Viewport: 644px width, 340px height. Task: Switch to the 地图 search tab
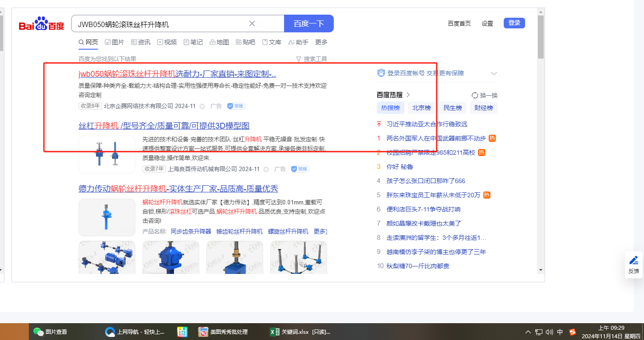pyautogui.click(x=219, y=43)
